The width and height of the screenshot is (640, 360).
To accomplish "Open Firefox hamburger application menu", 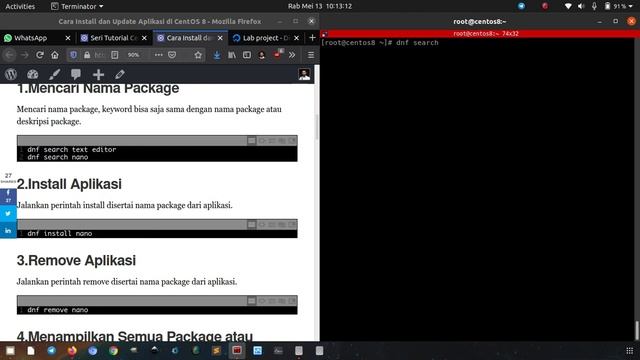I will (x=311, y=55).
